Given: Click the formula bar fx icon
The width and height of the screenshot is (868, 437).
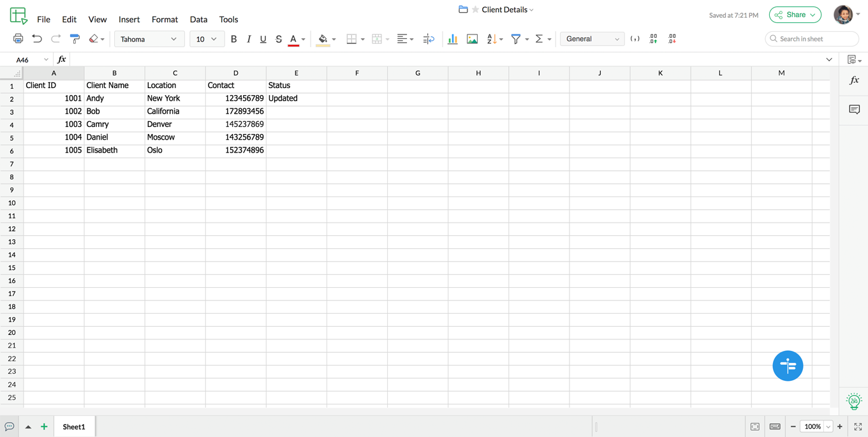Looking at the screenshot, I should coord(62,59).
